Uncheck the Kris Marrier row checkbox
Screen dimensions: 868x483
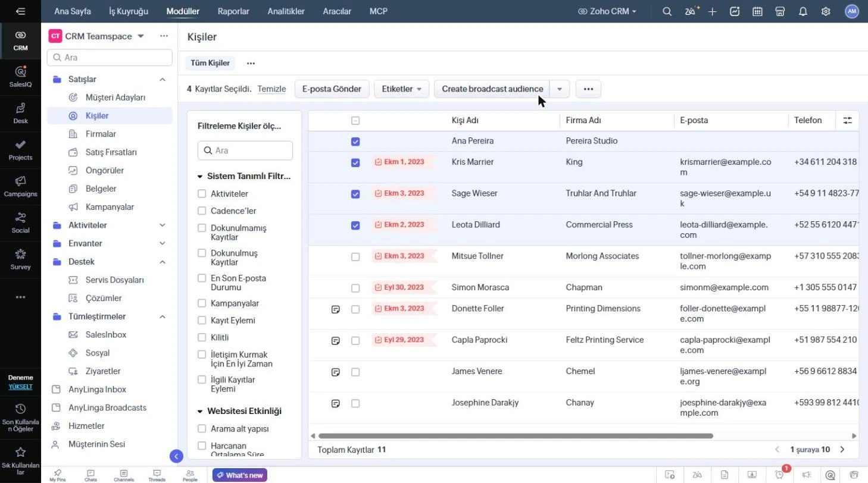(x=355, y=162)
